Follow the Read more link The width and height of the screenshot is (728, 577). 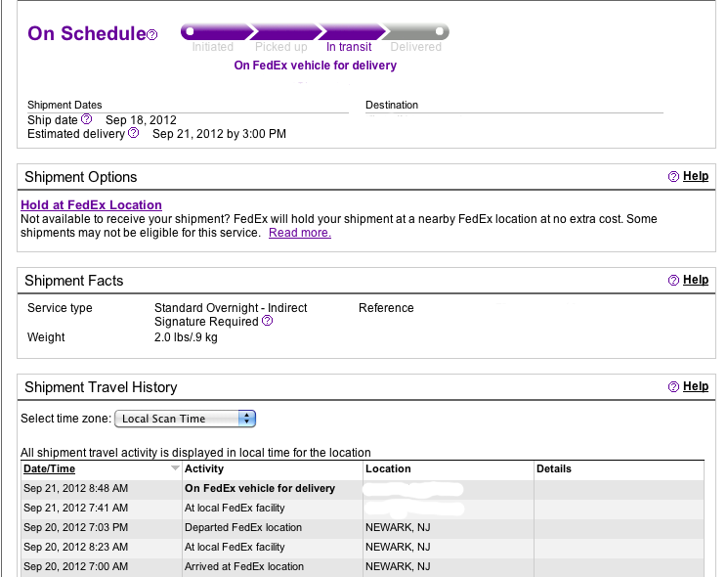point(300,233)
